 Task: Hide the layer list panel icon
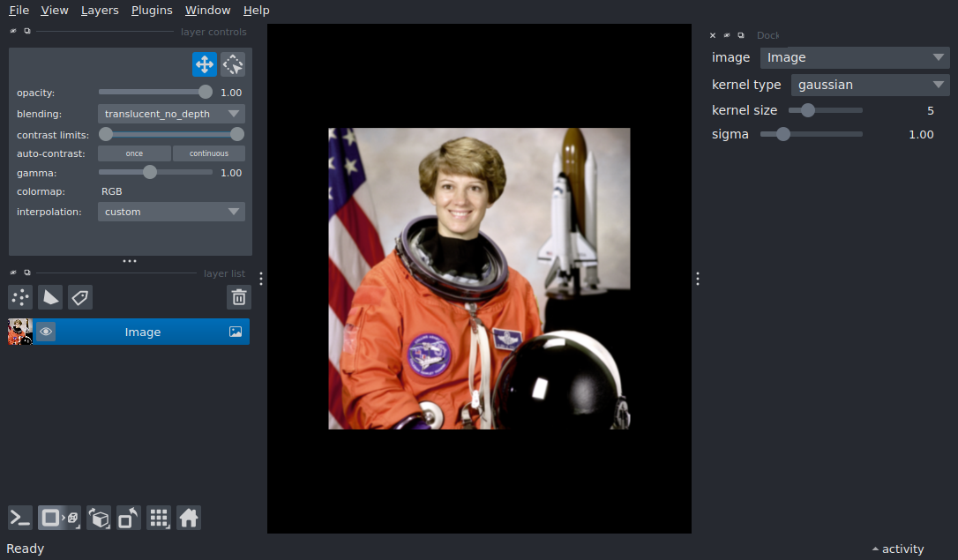[13, 273]
